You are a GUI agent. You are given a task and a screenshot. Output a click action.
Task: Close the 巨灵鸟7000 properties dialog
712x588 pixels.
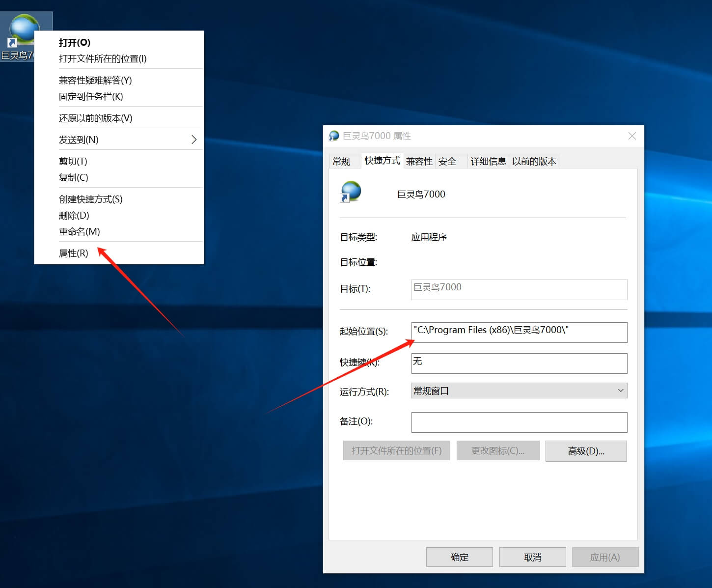[632, 136]
